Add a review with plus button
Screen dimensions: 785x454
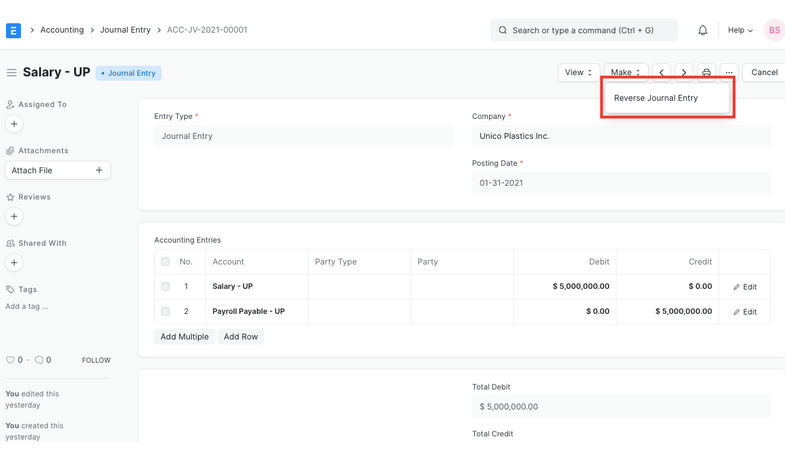(14, 216)
